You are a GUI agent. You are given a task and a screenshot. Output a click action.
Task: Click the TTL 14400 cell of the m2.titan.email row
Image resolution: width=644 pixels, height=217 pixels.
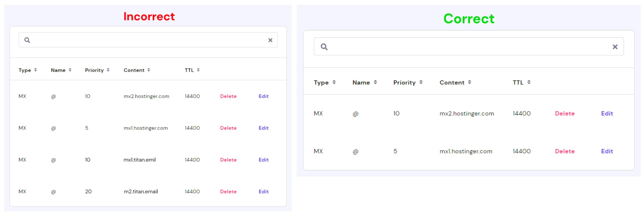(x=192, y=191)
